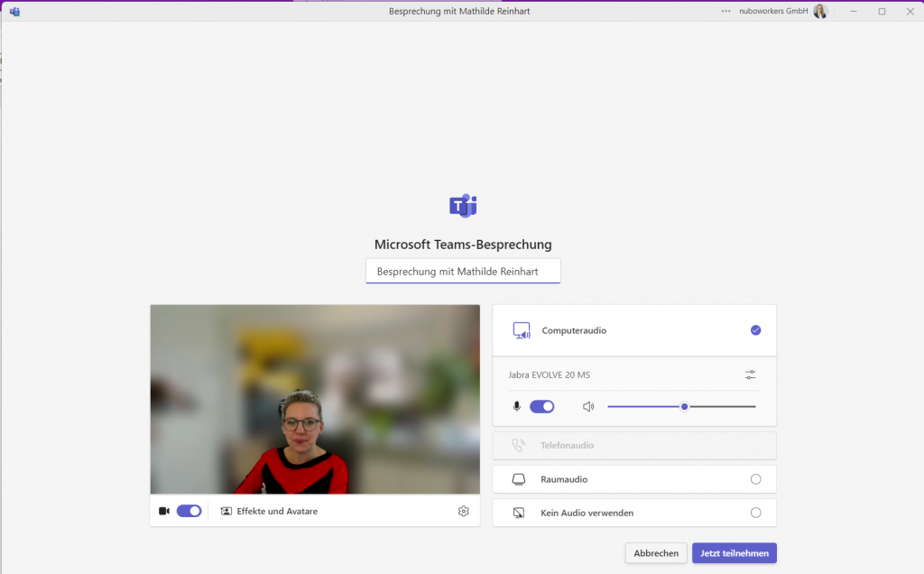The image size is (924, 574).
Task: Click the Microsoft Teams-Besprechung heading
Action: [x=463, y=245]
